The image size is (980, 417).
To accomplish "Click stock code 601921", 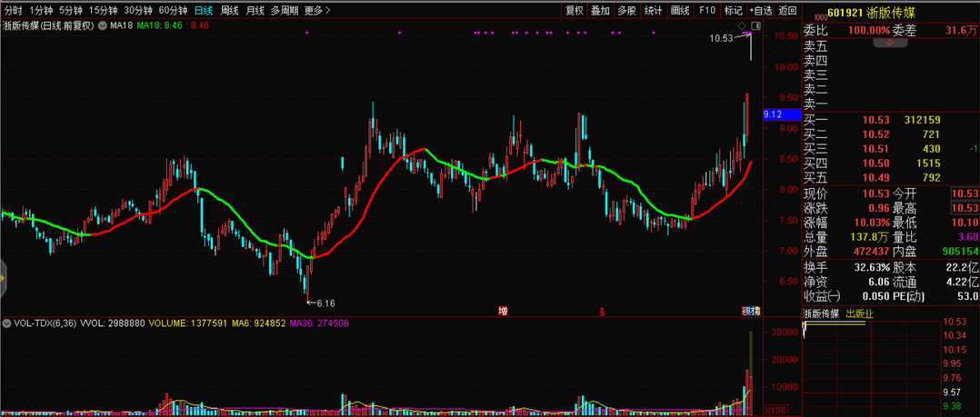I will point(847,12).
